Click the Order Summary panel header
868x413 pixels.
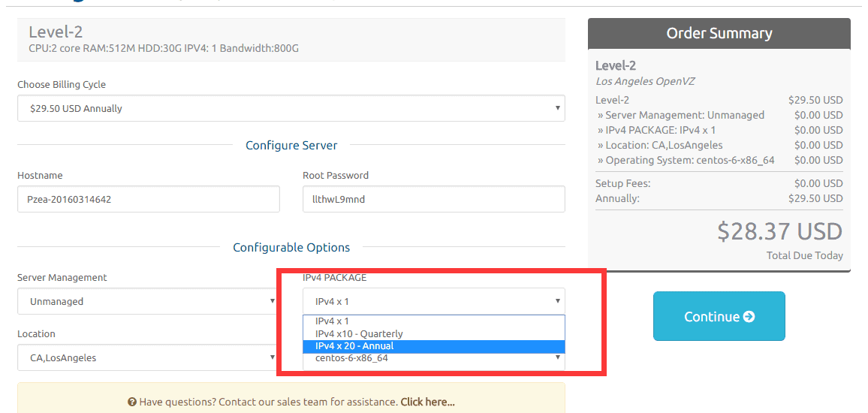pos(719,33)
